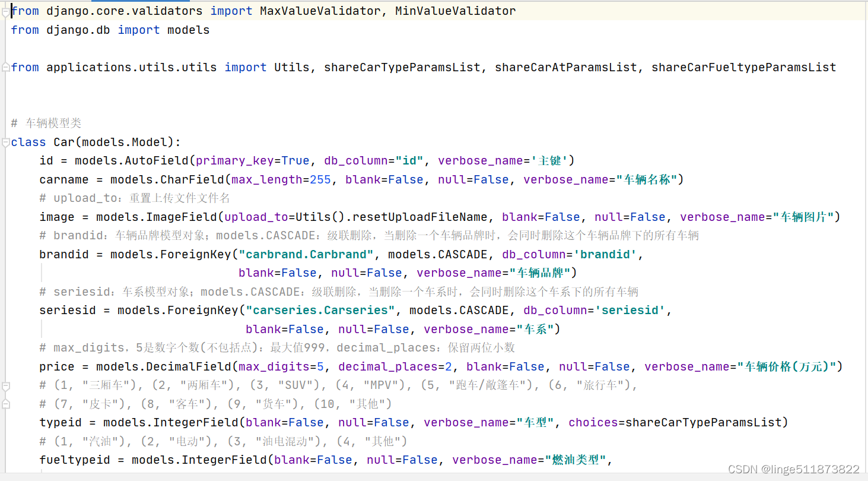Screen dimensions: 868x481
Task: Click django.db in the second import line
Action: click(78, 30)
